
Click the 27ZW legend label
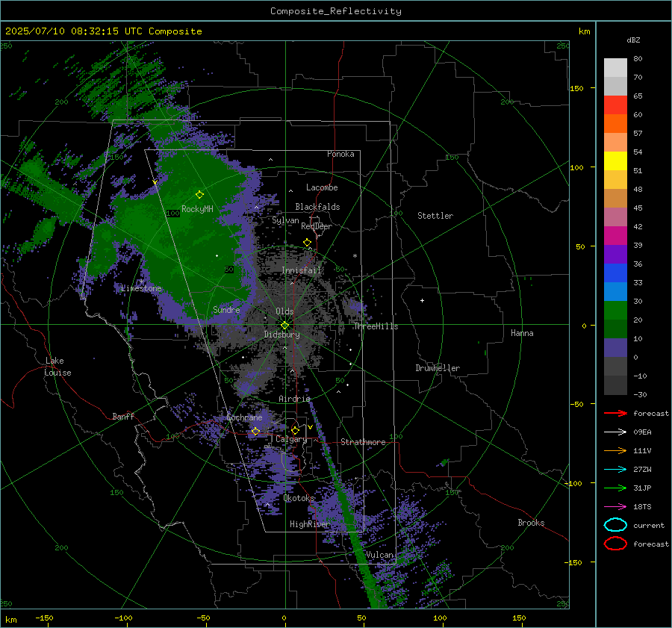642,470
